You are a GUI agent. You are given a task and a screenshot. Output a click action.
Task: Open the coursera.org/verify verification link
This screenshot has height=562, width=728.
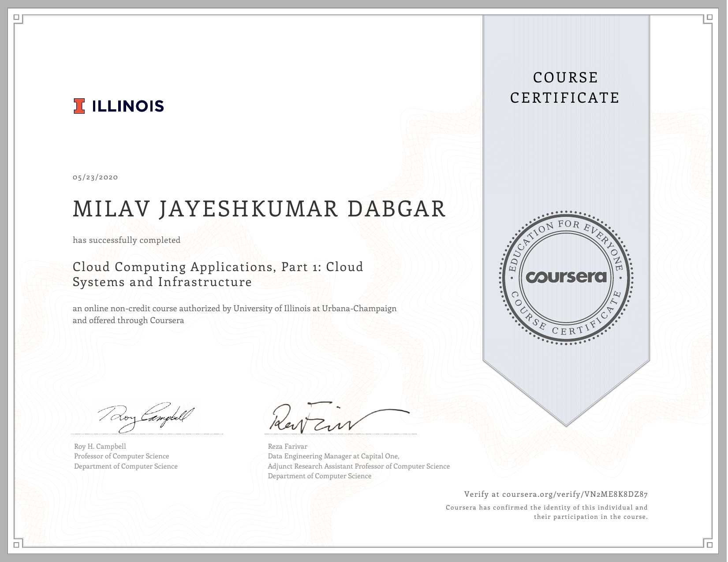tap(575, 494)
